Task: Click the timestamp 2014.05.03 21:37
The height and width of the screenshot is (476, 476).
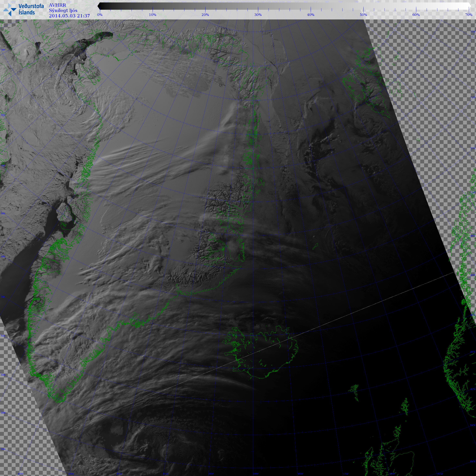Action: (69, 16)
